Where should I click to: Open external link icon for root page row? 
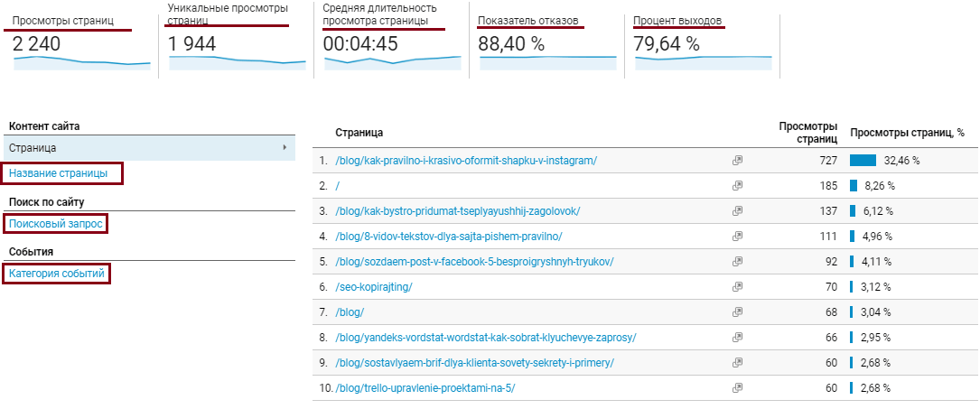point(738,185)
